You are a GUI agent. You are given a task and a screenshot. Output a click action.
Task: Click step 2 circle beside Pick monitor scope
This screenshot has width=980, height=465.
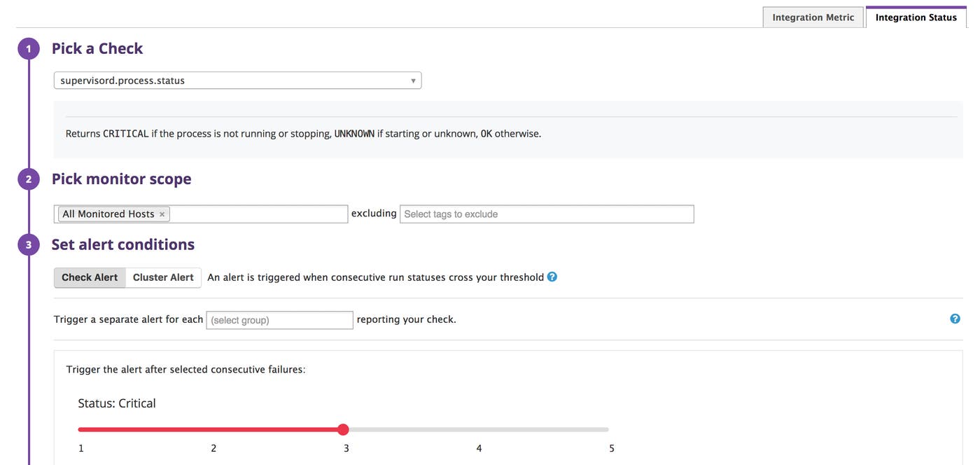pos(29,179)
